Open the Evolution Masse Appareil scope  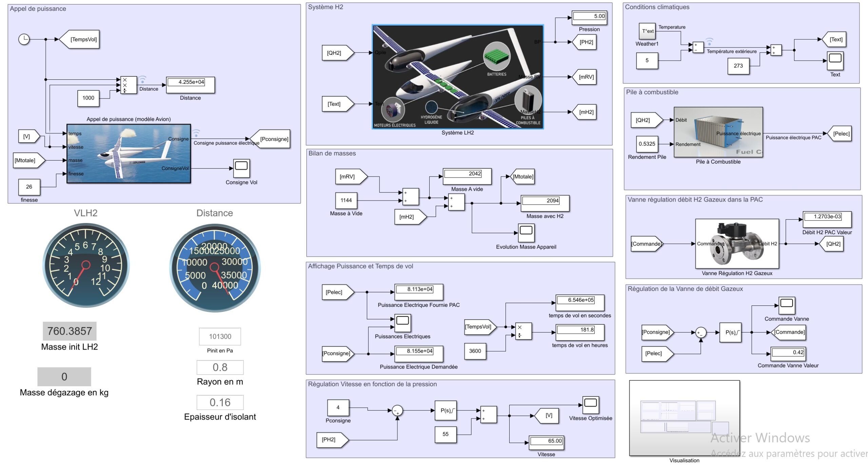[526, 233]
